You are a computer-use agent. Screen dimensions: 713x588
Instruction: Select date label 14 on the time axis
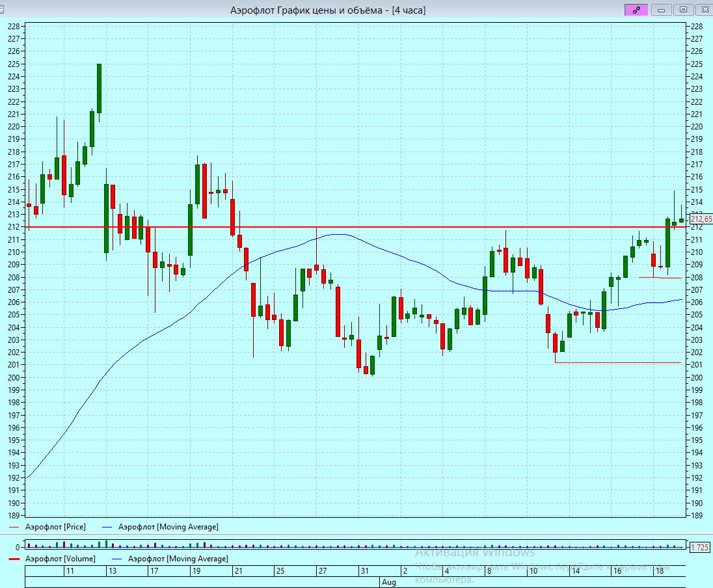[576, 570]
